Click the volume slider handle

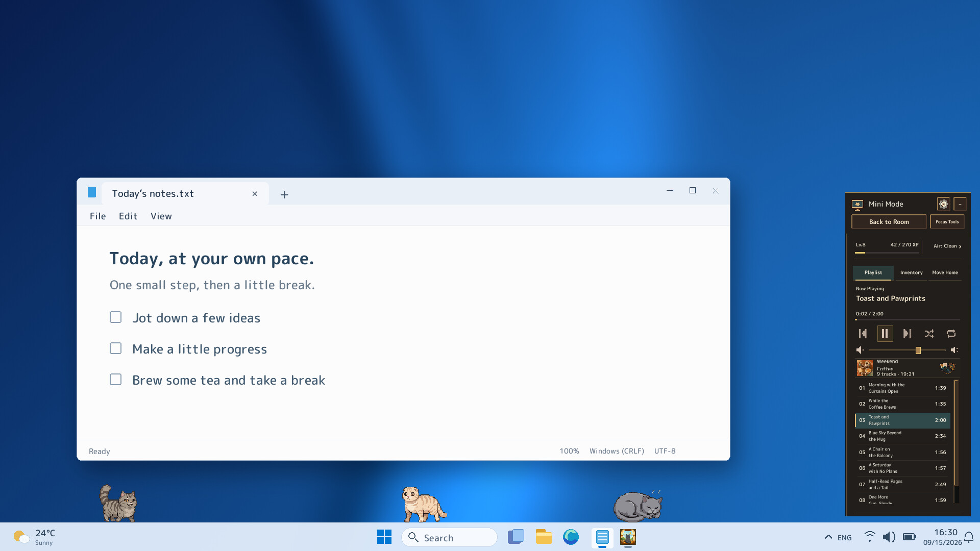pos(918,350)
